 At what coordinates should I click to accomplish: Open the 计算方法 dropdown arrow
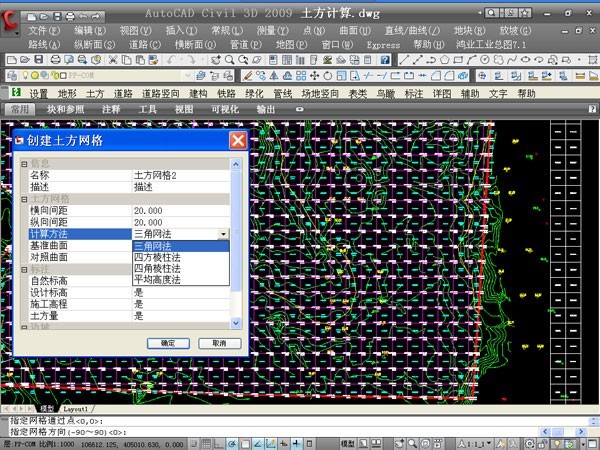223,234
